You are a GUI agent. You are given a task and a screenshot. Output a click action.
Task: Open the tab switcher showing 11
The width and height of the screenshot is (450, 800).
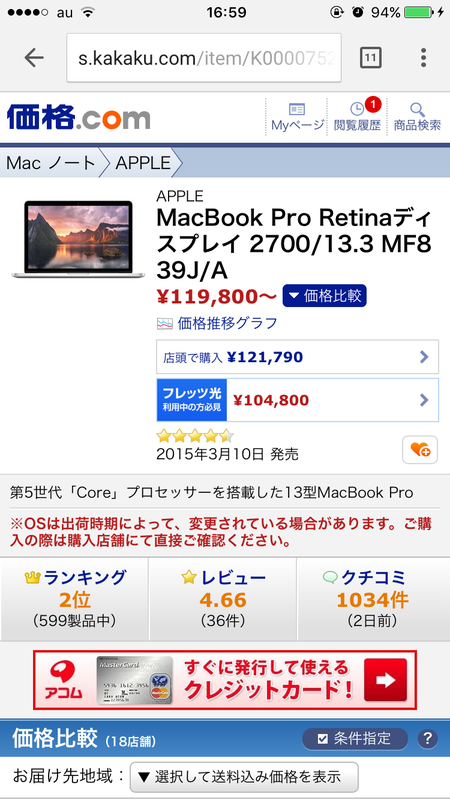pyautogui.click(x=370, y=58)
